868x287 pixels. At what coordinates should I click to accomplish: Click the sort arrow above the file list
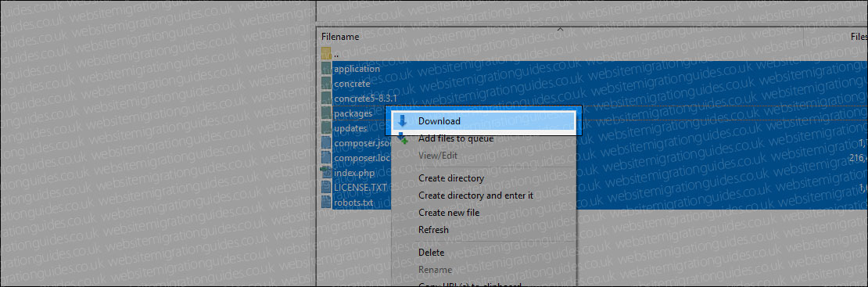560,29
